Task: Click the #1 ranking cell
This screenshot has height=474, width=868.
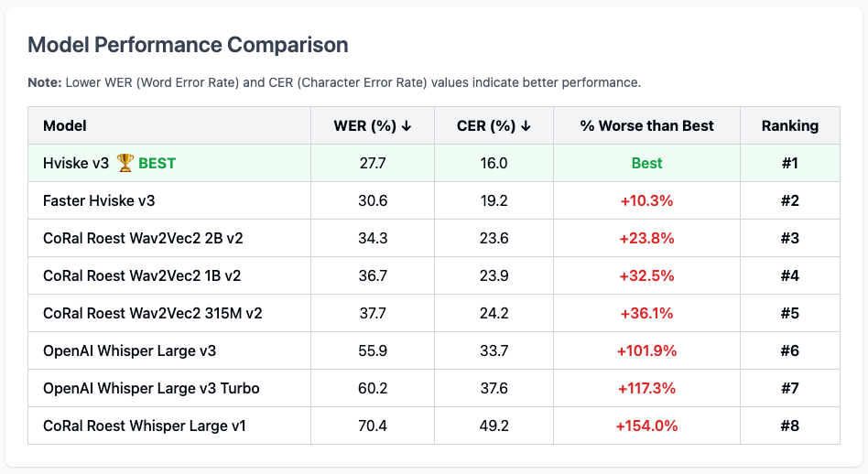Action: tap(789, 164)
